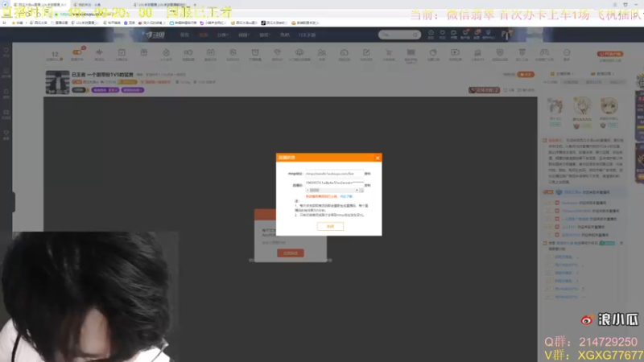Image resolution: width=644 pixels, height=362 pixels.
Task: Click the red badge above the player
Action: click(x=485, y=90)
